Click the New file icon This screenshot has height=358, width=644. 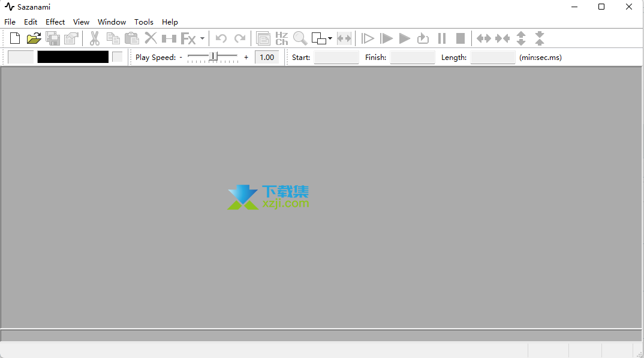(15, 38)
